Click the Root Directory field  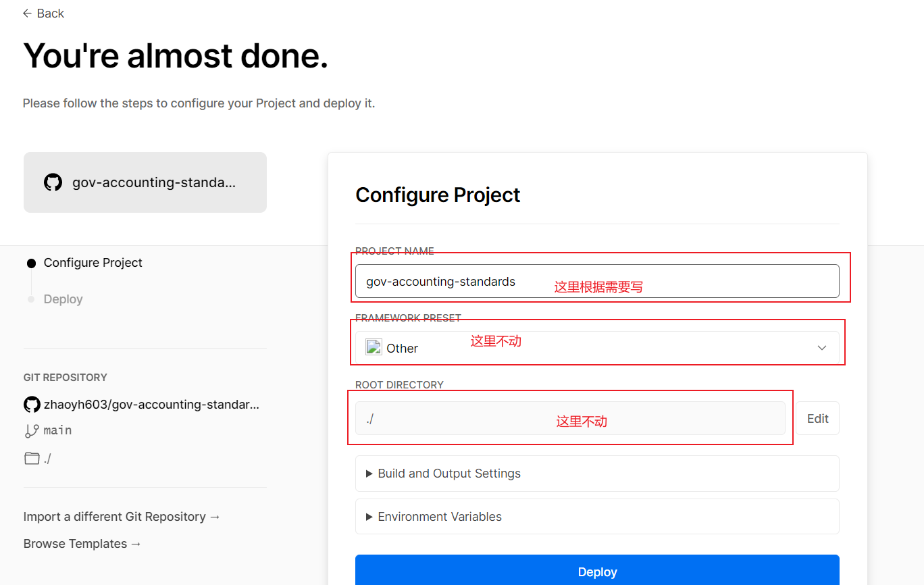(x=570, y=418)
